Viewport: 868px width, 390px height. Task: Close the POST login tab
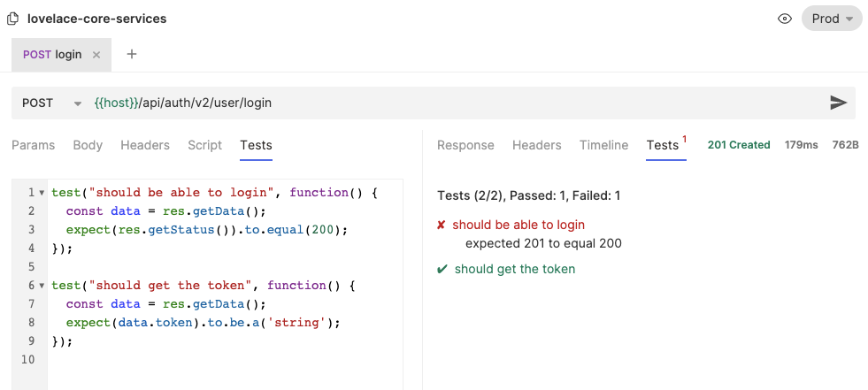(x=96, y=55)
